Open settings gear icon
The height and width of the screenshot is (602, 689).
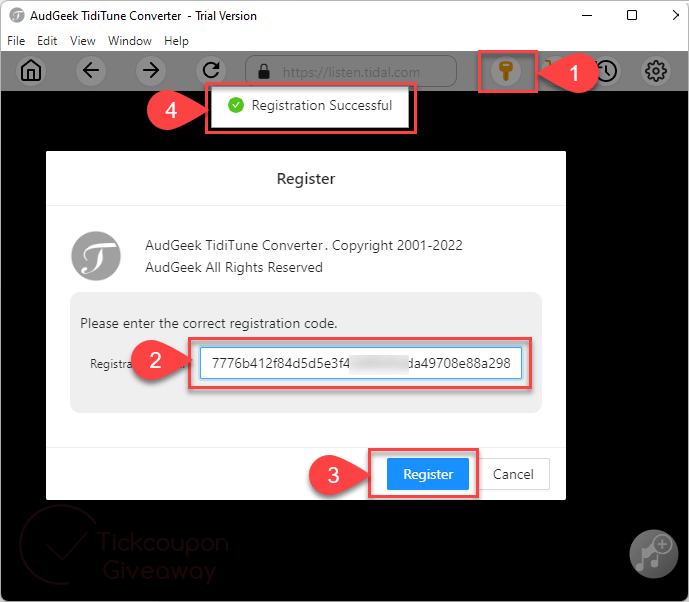(x=656, y=71)
